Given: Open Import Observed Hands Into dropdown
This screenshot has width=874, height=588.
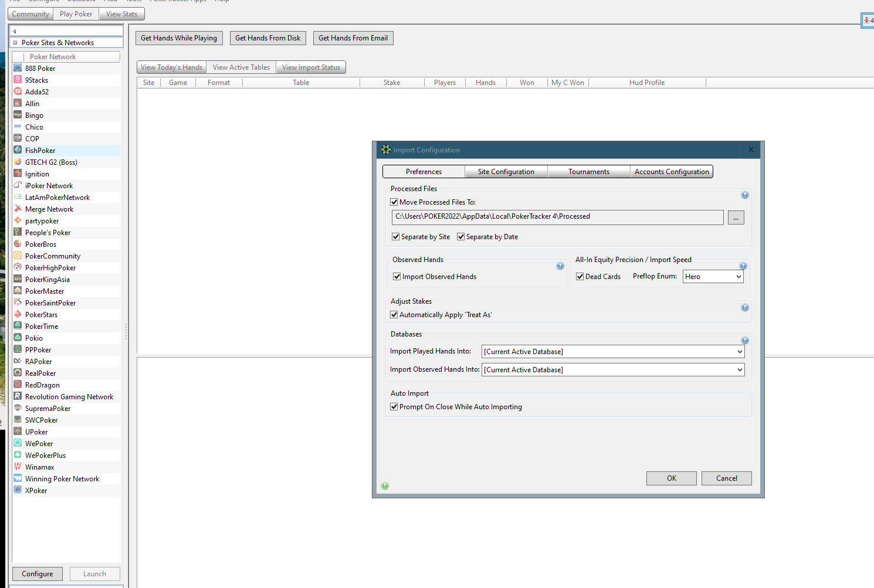Looking at the screenshot, I should click(x=613, y=370).
